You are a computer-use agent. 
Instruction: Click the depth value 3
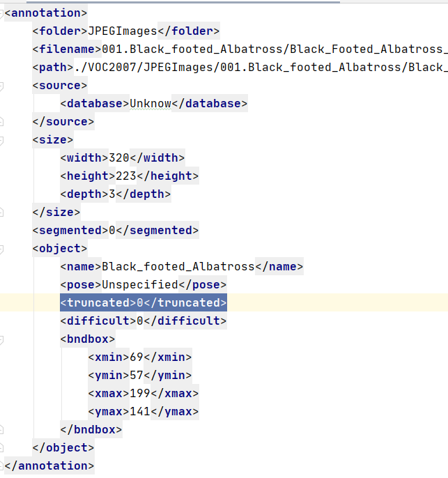coord(112,194)
